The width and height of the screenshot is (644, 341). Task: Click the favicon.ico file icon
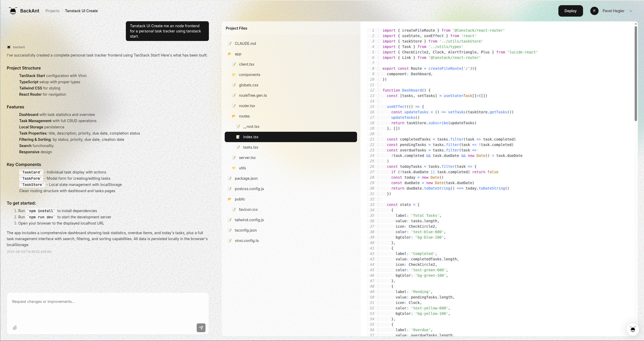click(x=234, y=210)
